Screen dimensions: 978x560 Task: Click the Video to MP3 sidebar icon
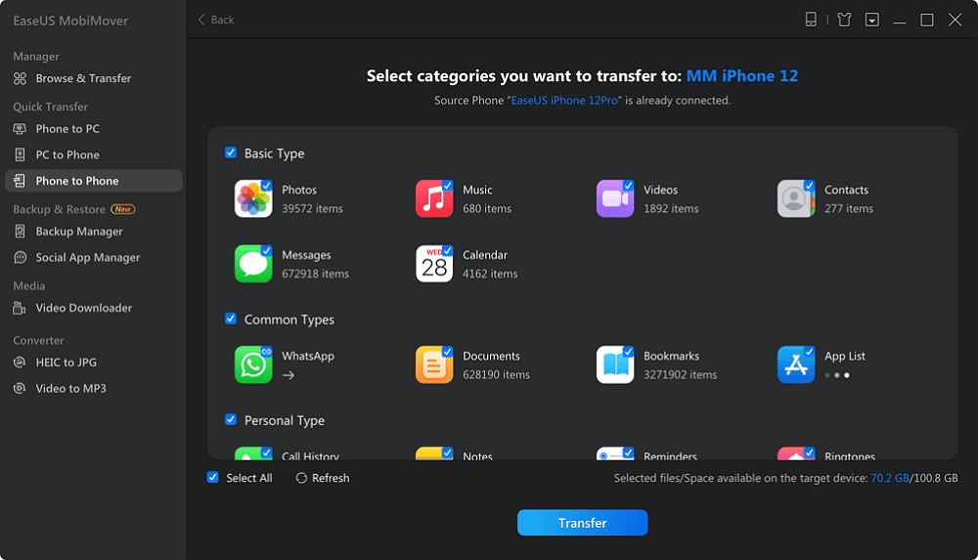pos(20,389)
